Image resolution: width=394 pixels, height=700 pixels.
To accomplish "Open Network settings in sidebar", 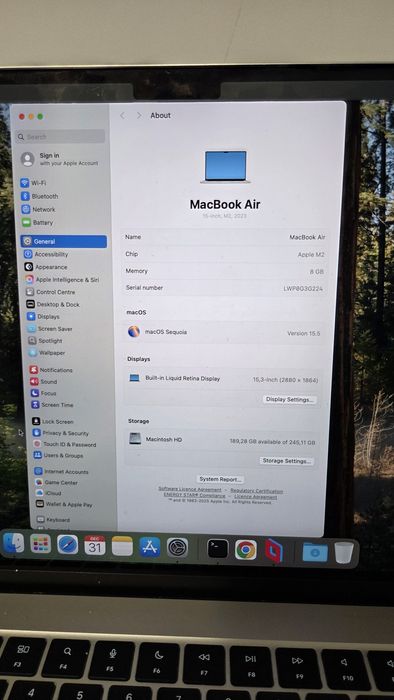I will click(39, 209).
